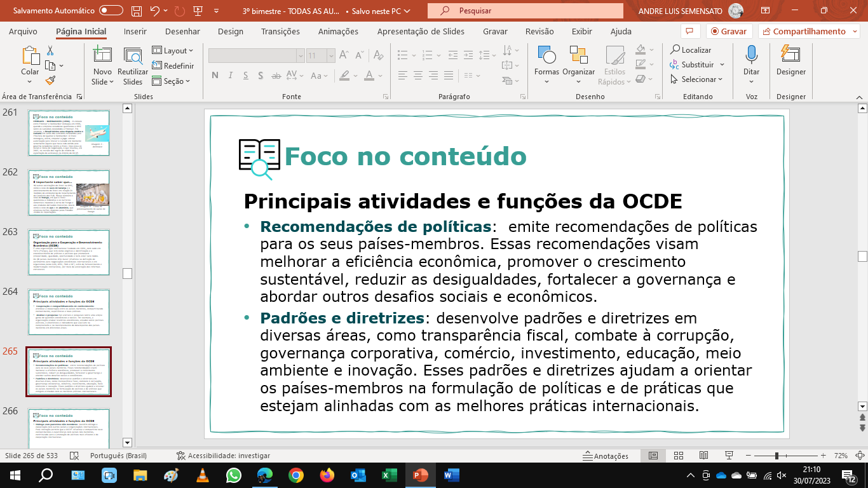
Task: Click the Save floppy disk icon
Action: [x=137, y=11]
